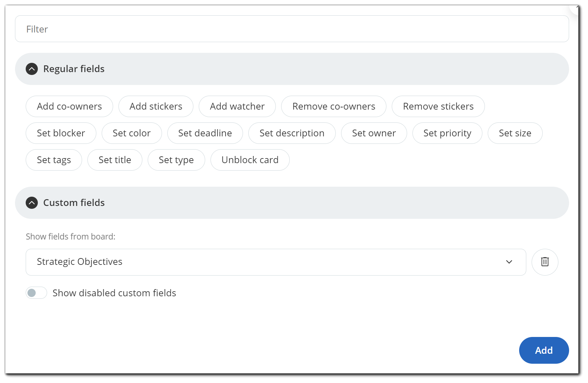Select the Add watcher chip

pyautogui.click(x=237, y=106)
